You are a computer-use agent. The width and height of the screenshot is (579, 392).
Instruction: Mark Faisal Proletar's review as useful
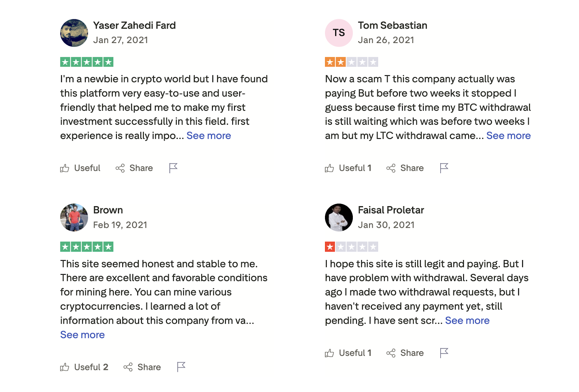pos(348,353)
